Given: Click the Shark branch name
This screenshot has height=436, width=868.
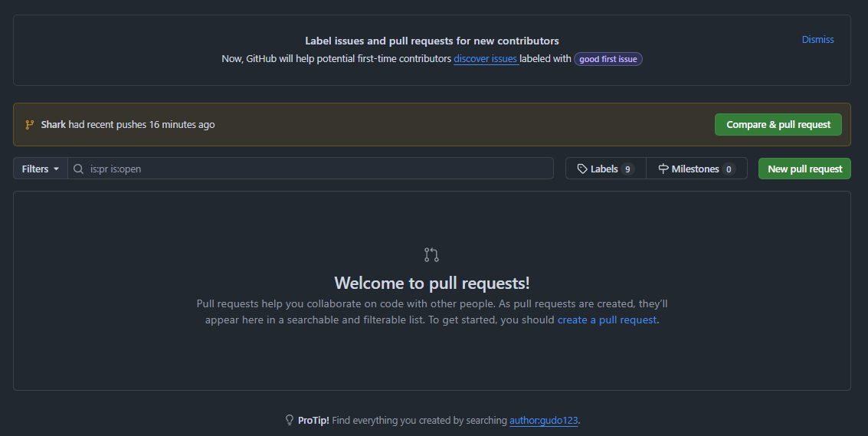Looking at the screenshot, I should (x=53, y=125).
